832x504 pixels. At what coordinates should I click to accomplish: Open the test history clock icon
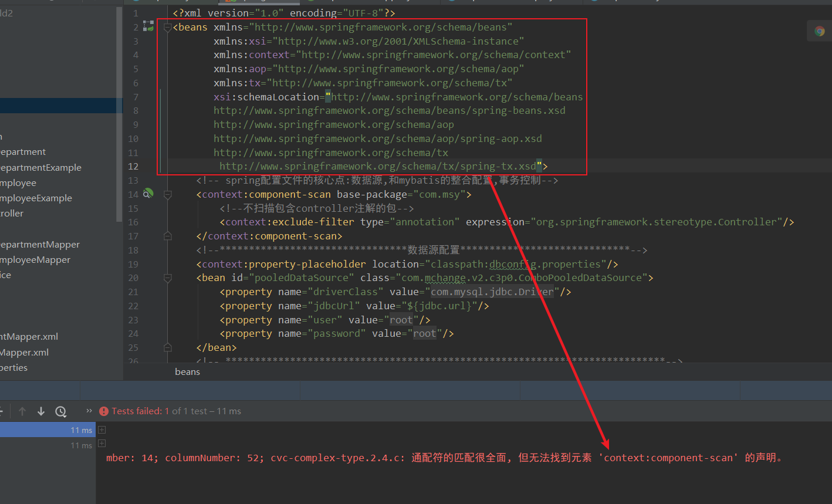[x=60, y=411]
